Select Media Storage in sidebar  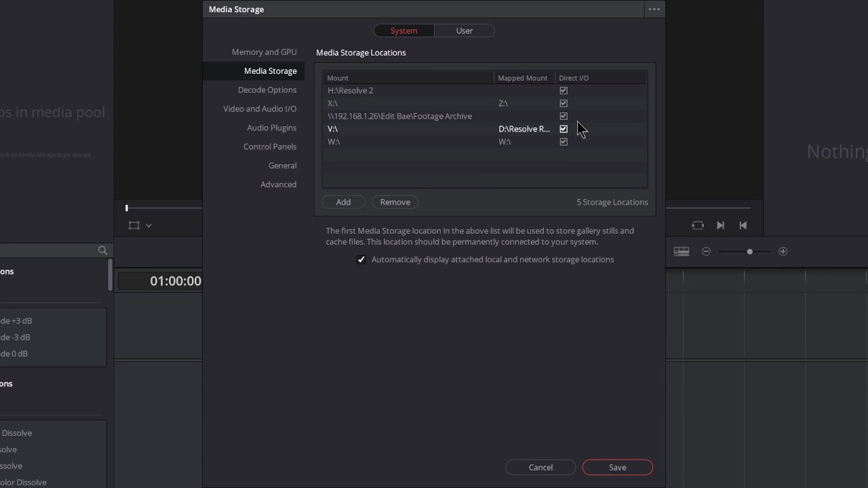[254, 71]
